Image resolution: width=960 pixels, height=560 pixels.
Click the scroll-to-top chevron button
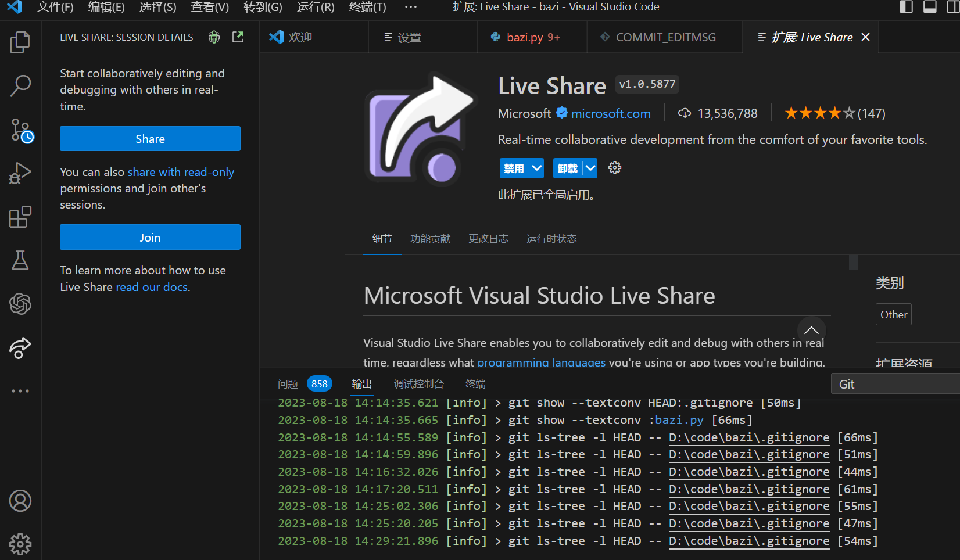pyautogui.click(x=811, y=331)
